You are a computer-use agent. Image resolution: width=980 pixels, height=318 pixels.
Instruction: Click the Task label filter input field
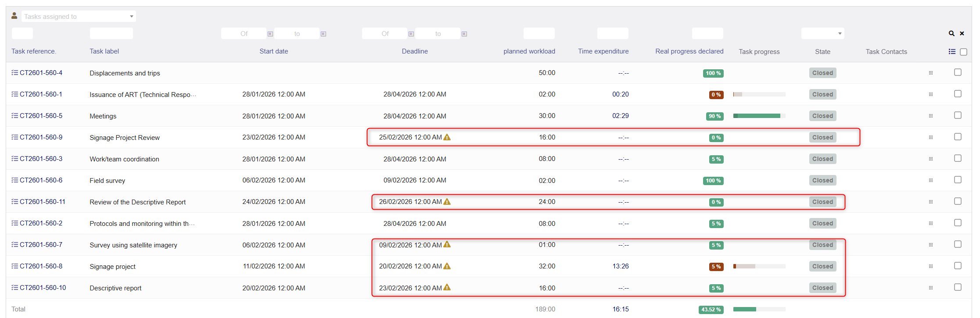(111, 33)
